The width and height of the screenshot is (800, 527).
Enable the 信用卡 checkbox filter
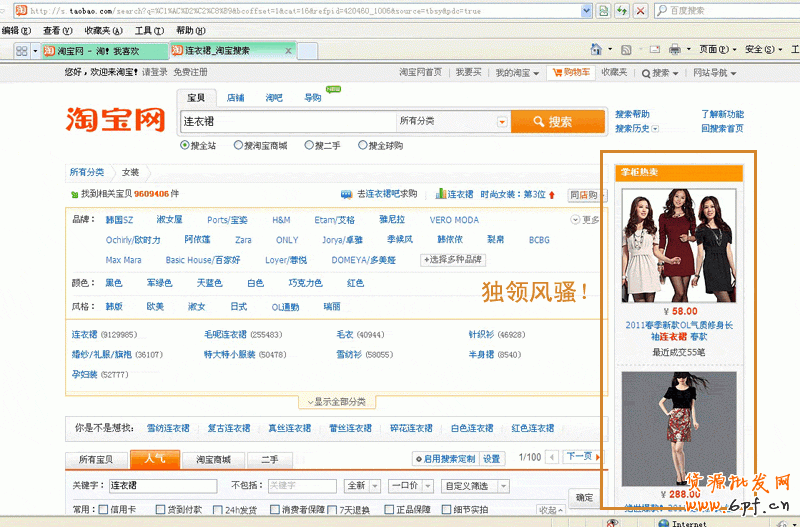(x=104, y=510)
